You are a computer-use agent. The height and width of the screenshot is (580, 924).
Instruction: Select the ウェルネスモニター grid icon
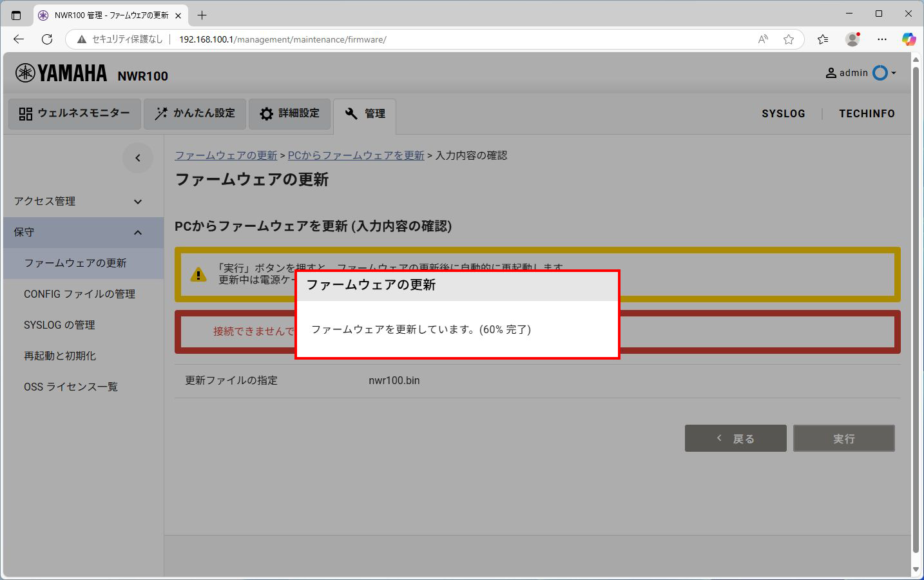(x=26, y=113)
